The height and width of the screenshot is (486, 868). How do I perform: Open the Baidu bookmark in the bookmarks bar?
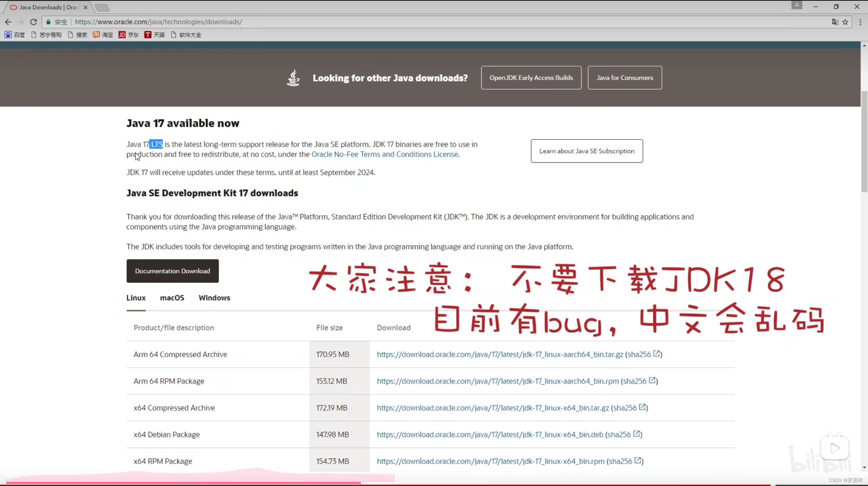tap(14, 35)
